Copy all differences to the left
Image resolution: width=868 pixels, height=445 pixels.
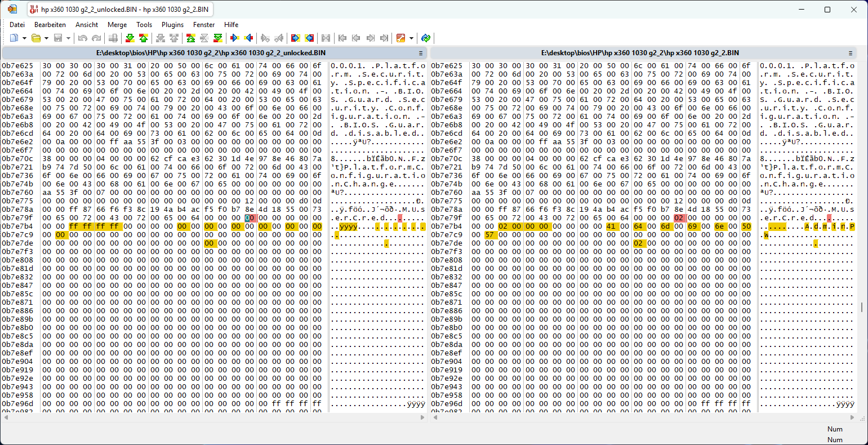point(309,38)
